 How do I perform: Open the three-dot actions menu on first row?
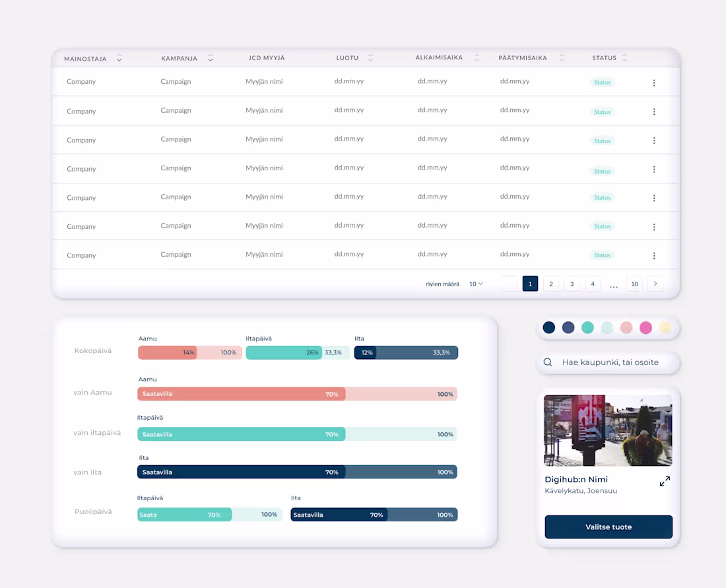point(654,82)
